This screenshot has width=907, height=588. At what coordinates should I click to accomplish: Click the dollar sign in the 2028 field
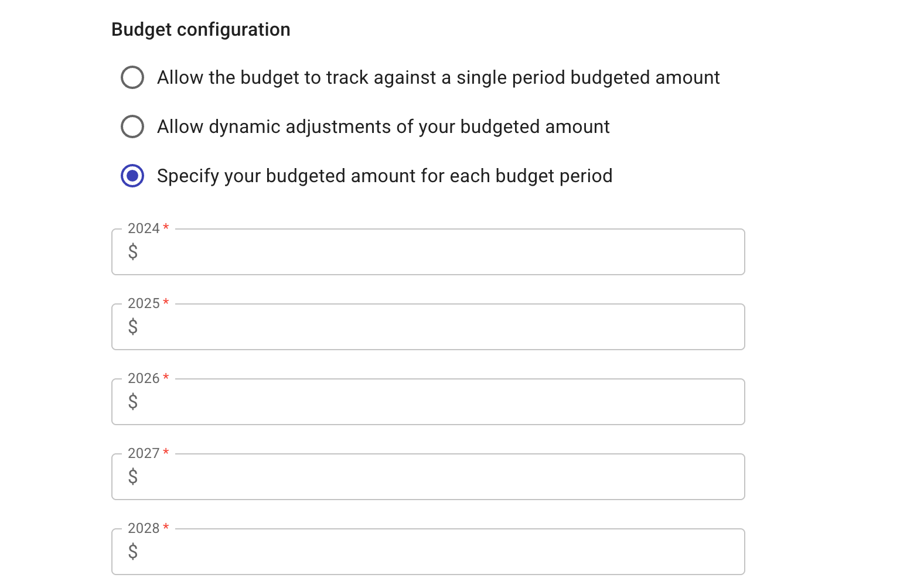click(133, 551)
